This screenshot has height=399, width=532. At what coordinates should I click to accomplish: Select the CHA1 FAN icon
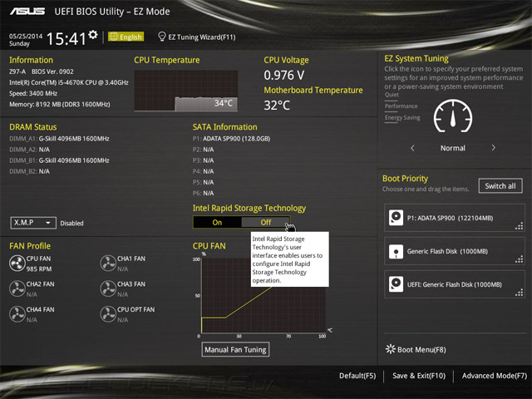point(108,264)
